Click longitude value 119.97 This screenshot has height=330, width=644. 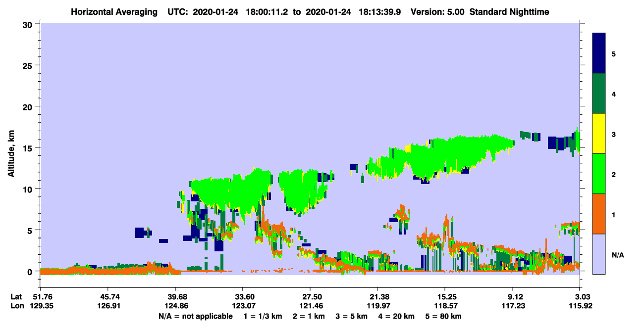tap(377, 306)
